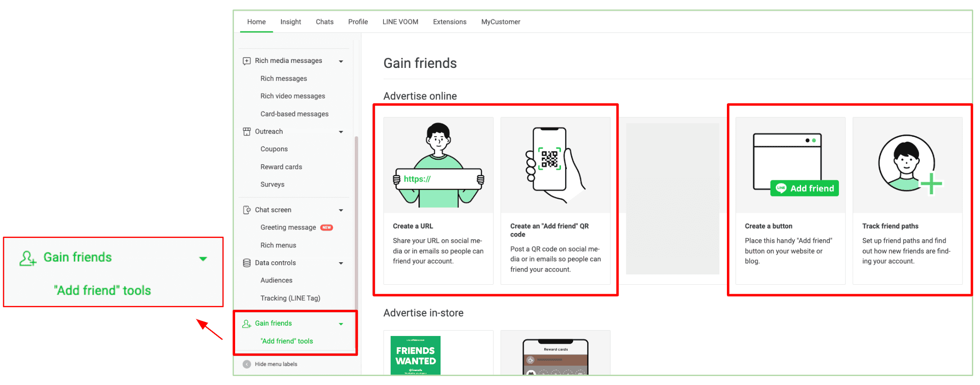The width and height of the screenshot is (980, 385).
Task: Open the LINE VOOM tab
Action: click(x=400, y=22)
